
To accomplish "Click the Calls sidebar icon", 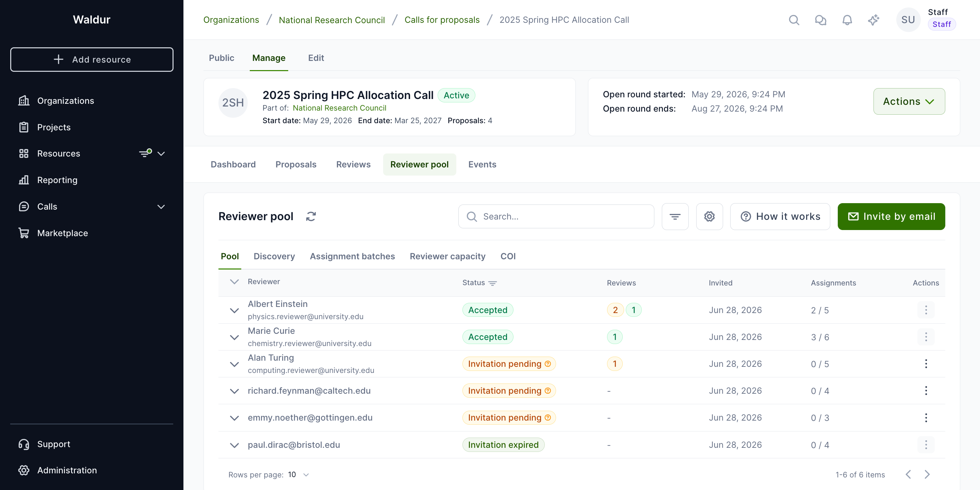I will point(24,207).
